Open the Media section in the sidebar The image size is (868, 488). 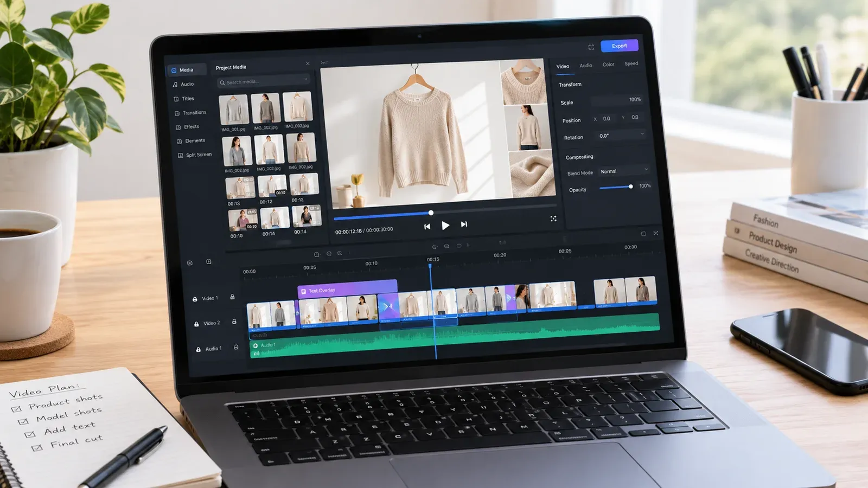186,70
